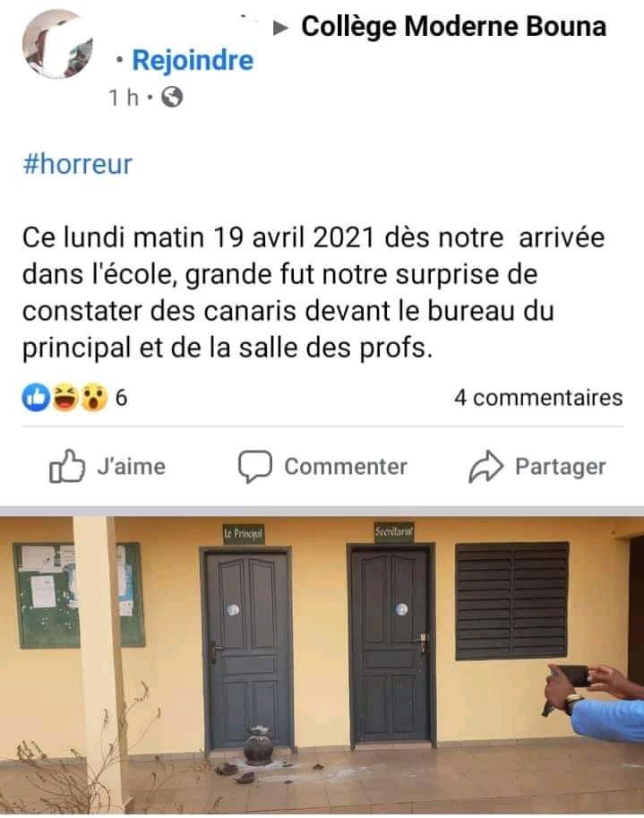Open the reaction count 6

[x=121, y=398]
